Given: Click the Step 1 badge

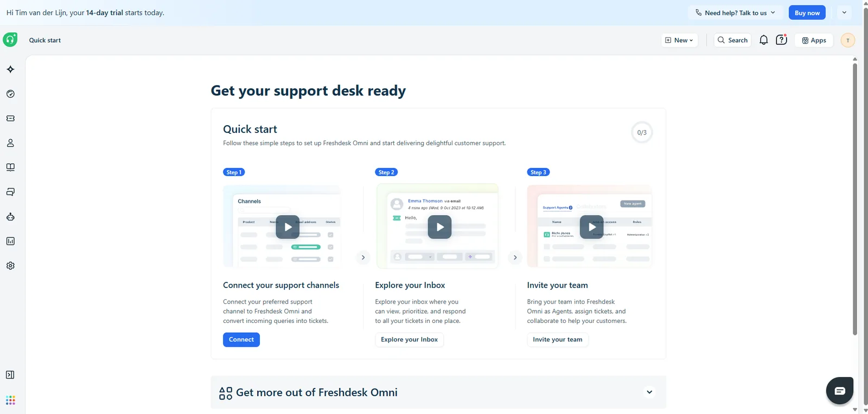Looking at the screenshot, I should pyautogui.click(x=234, y=172).
